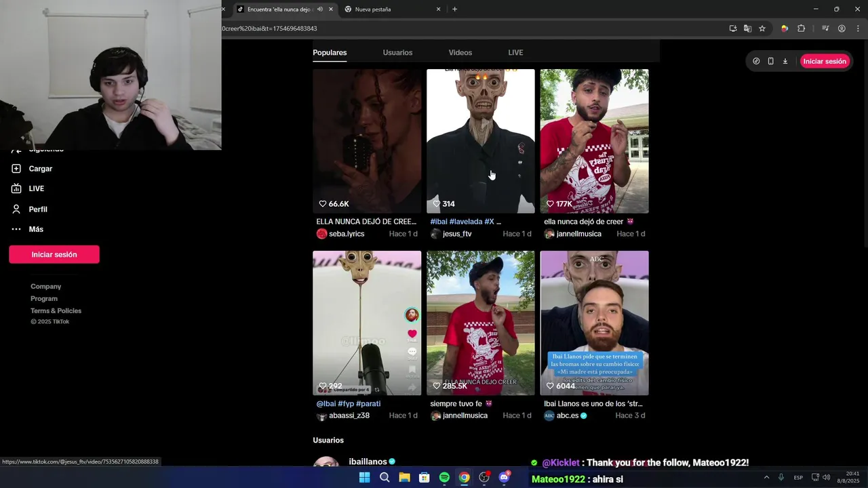Click the ESP language indicator
868x488 pixels.
[798, 477]
